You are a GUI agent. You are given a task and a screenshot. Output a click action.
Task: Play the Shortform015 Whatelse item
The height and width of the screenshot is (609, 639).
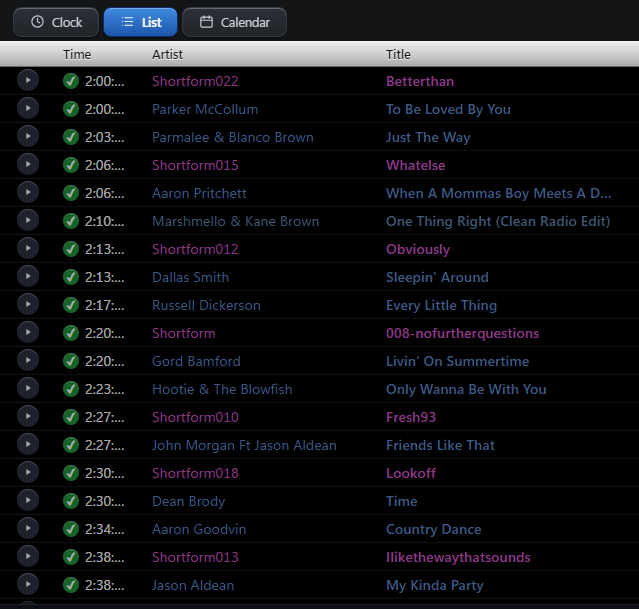tap(28, 164)
